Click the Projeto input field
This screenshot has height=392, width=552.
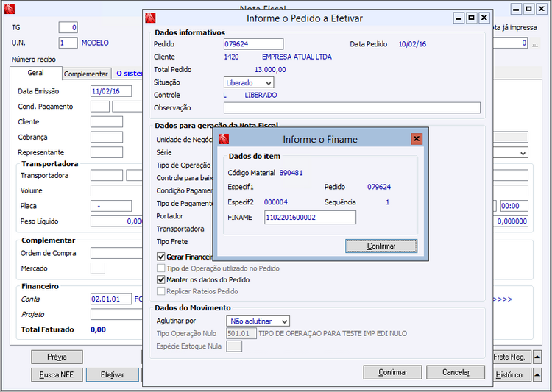[116, 314]
